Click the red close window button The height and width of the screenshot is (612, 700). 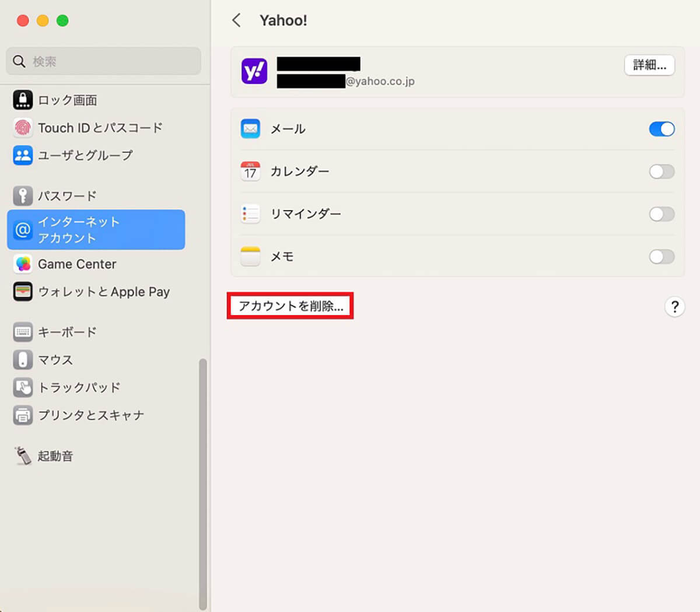pyautogui.click(x=23, y=20)
